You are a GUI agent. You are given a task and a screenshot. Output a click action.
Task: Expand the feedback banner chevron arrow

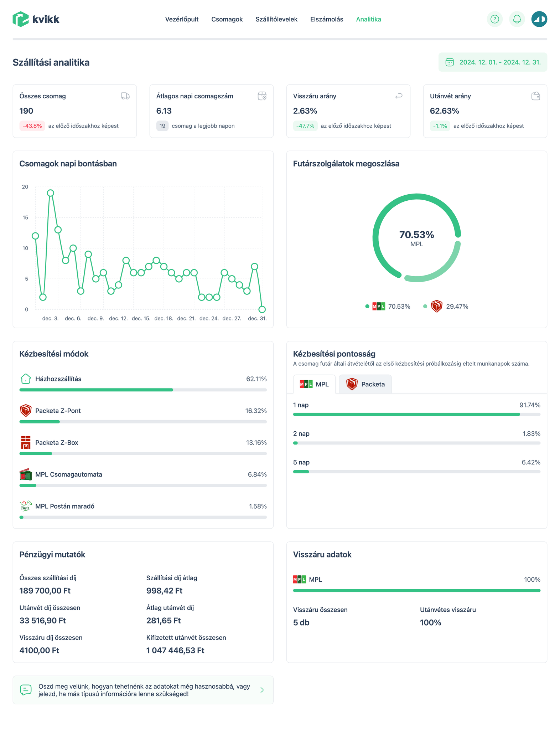[x=262, y=690]
